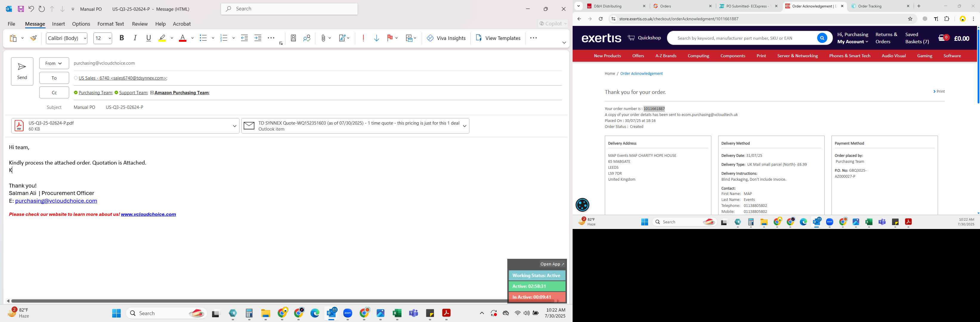980x322 pixels.
Task: Open the Computing category on Exertis
Action: pyautogui.click(x=698, y=56)
